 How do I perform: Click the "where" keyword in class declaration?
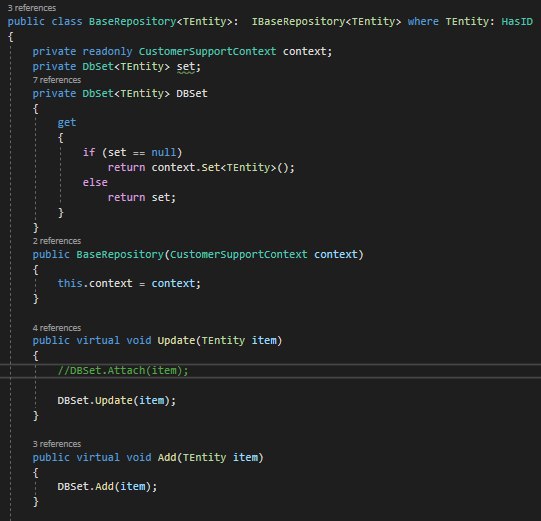click(423, 21)
